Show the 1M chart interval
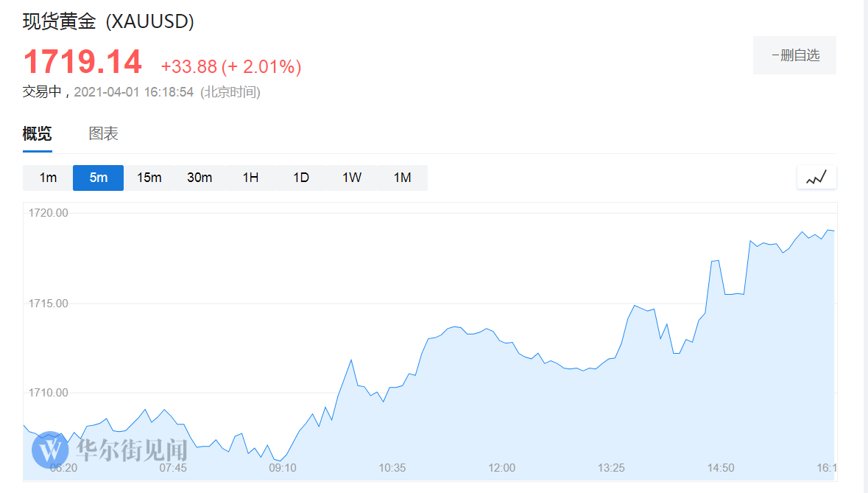The width and height of the screenshot is (868, 493). [402, 178]
